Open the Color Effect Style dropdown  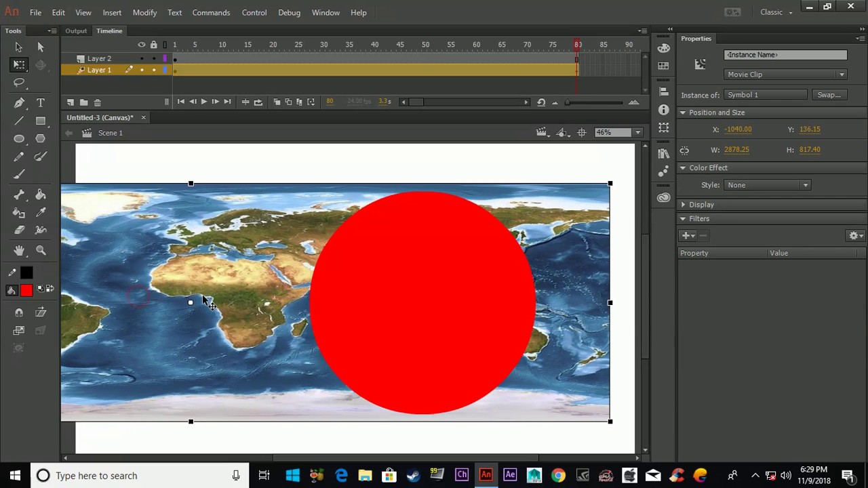766,185
